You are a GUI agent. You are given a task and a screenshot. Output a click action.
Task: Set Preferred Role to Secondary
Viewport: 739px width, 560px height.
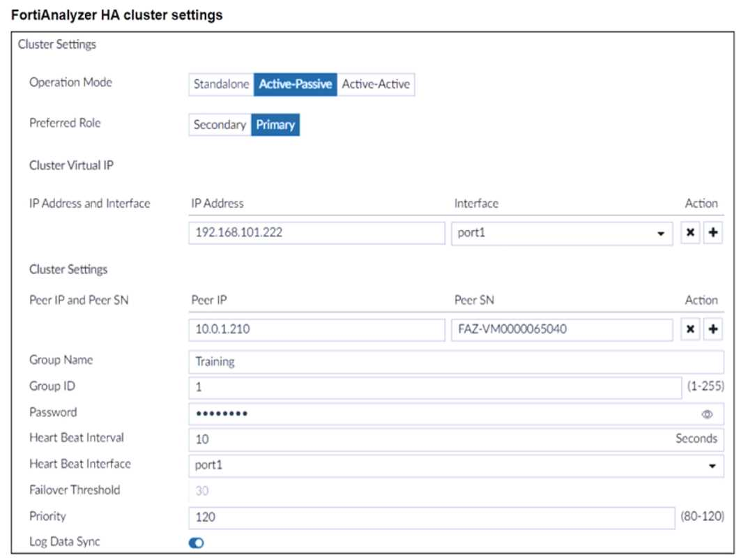tap(220, 125)
